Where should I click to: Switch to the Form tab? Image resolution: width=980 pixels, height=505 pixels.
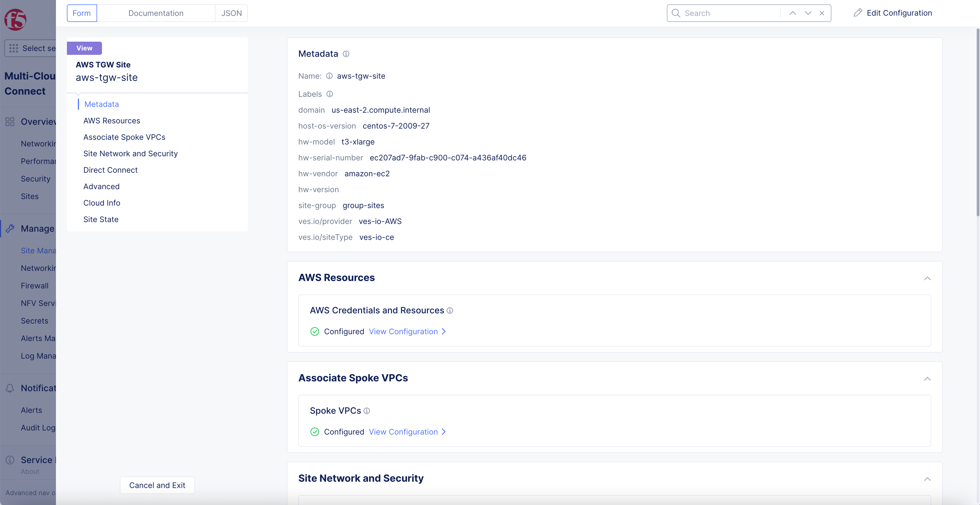point(82,13)
